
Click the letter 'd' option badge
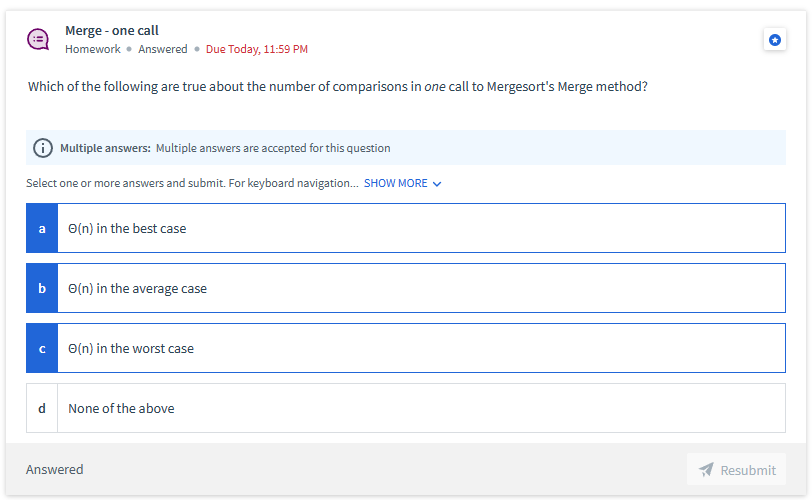tap(42, 408)
